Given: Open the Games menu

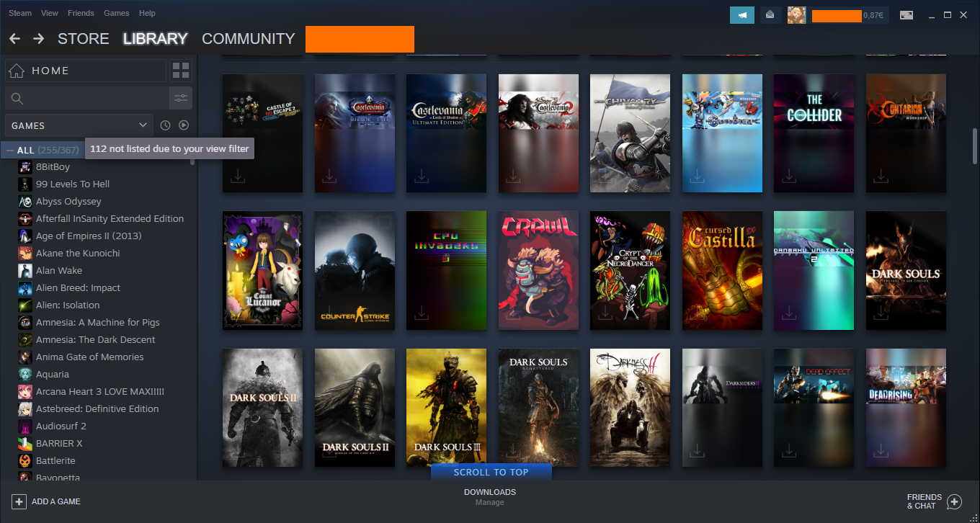Looking at the screenshot, I should (x=116, y=13).
